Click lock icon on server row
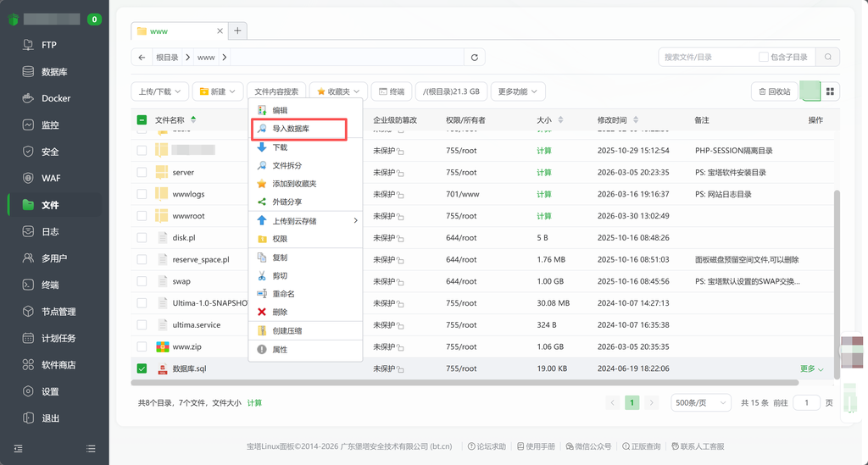This screenshot has width=868, height=465. (x=400, y=173)
